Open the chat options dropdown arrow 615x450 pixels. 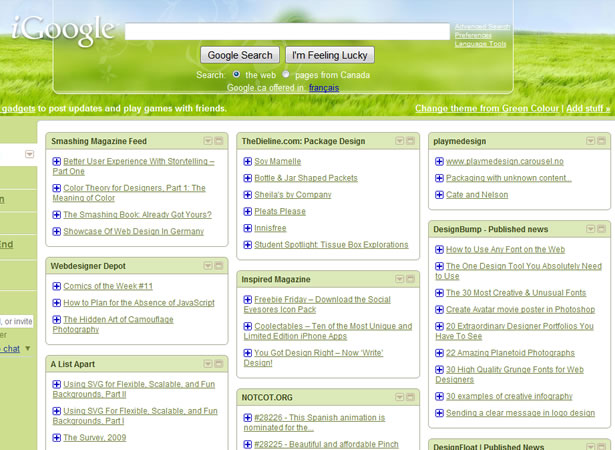pyautogui.click(x=28, y=348)
